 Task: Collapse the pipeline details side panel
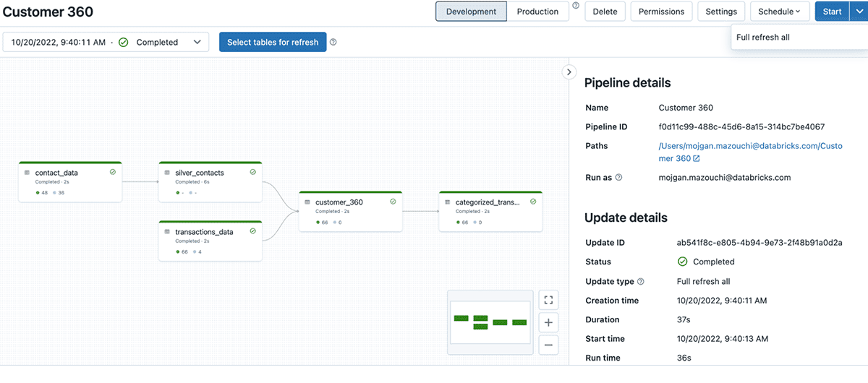(569, 72)
